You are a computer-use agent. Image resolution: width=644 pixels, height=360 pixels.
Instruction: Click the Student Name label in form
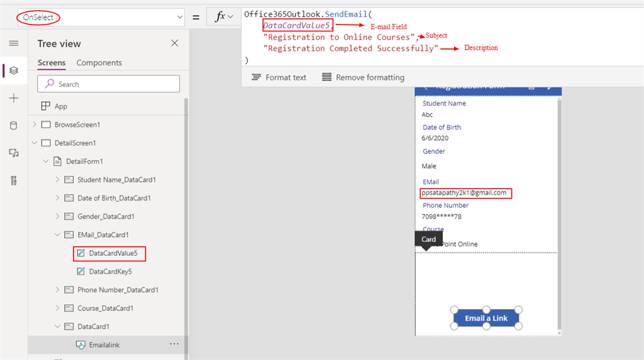[x=444, y=104]
